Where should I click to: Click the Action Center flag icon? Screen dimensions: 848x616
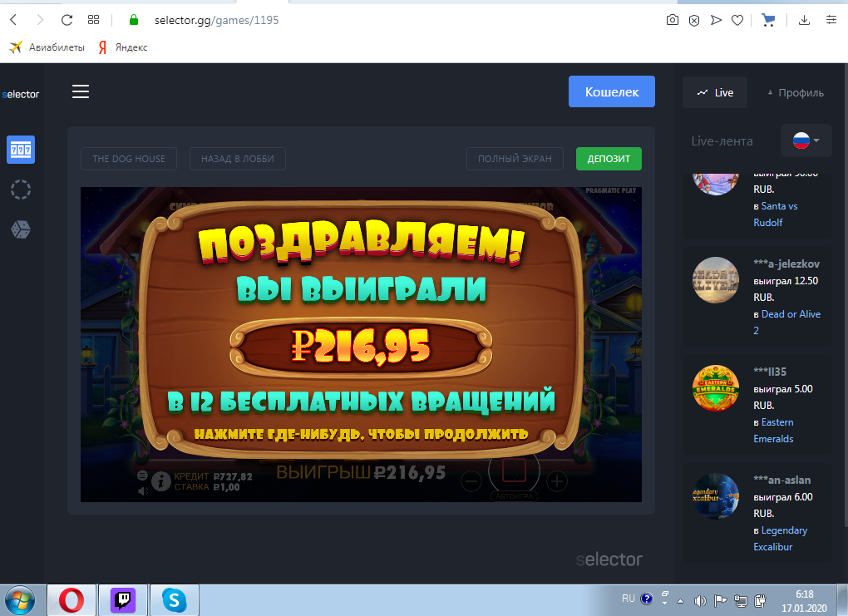point(720,600)
